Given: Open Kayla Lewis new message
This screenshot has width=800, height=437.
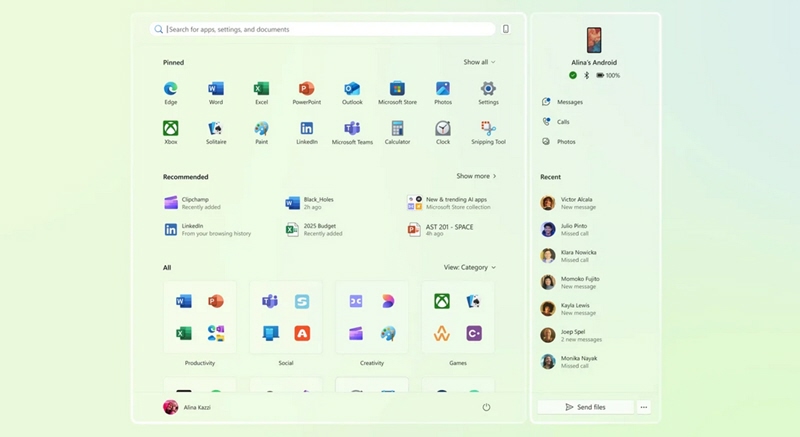Looking at the screenshot, I should click(x=568, y=309).
